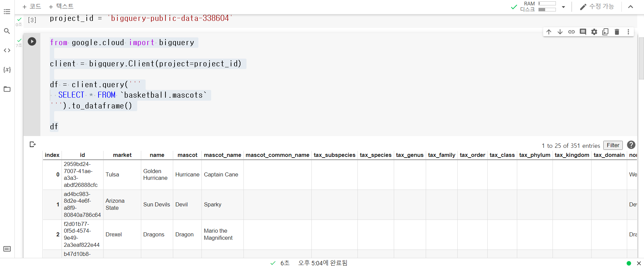Viewport: 644px width, 266px height.
Task: Sort by the id column header
Action: pos(82,155)
